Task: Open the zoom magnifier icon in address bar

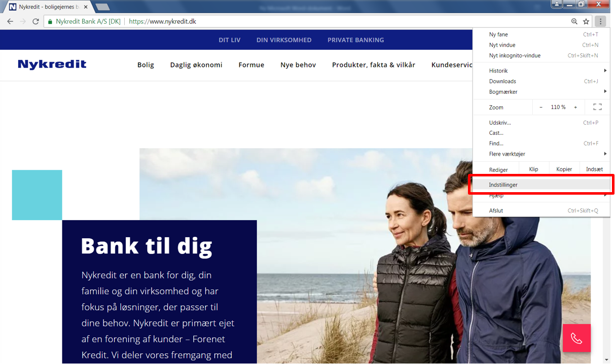Action: click(x=574, y=21)
